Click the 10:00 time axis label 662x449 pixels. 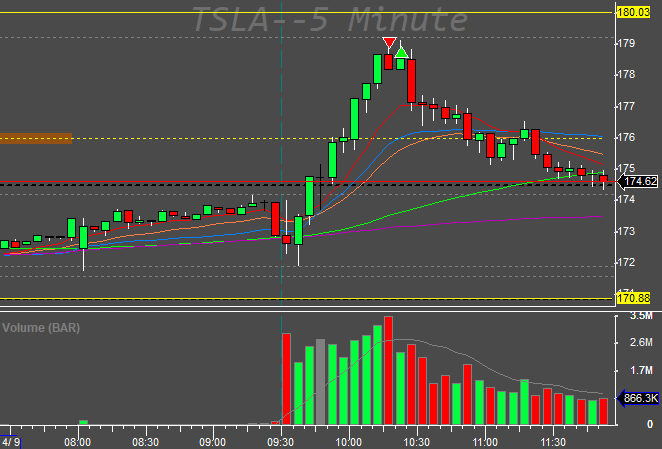click(349, 442)
